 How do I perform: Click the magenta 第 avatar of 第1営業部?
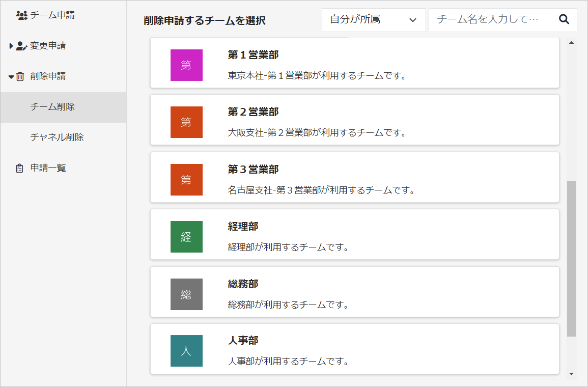point(186,65)
